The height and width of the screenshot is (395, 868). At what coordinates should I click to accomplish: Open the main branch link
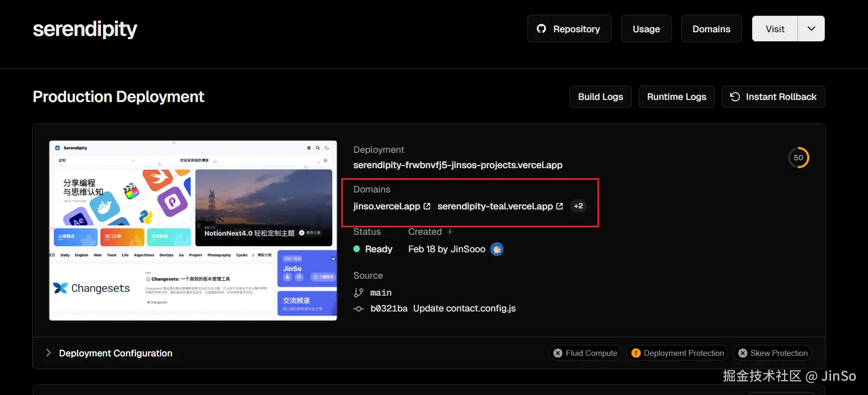click(x=381, y=292)
